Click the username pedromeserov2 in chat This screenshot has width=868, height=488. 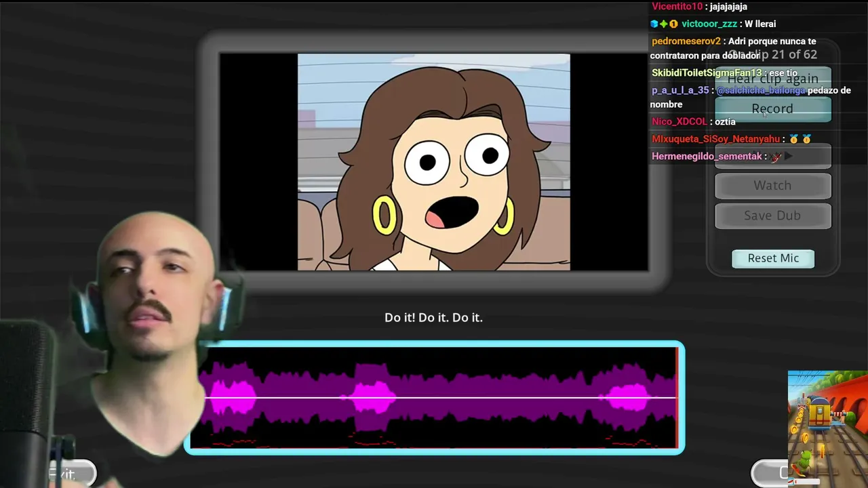[x=686, y=41]
